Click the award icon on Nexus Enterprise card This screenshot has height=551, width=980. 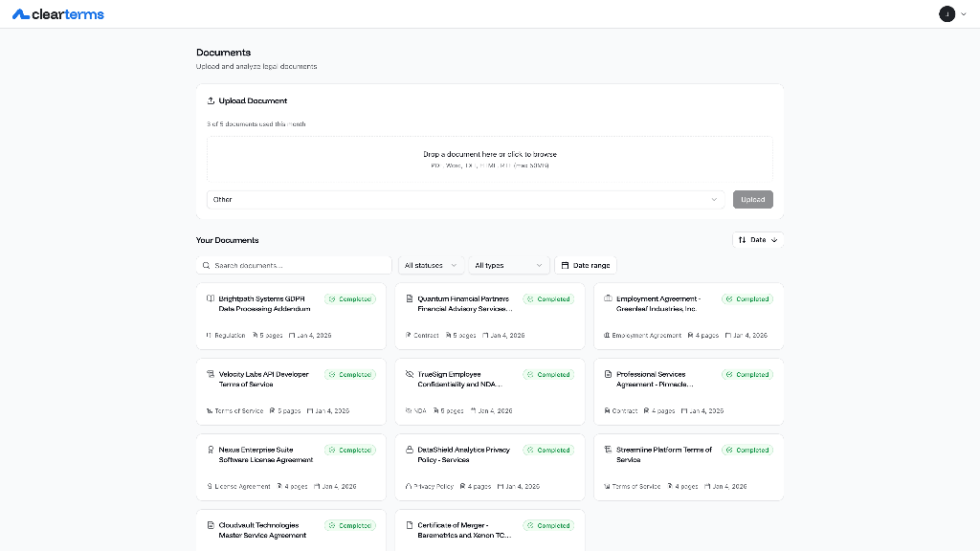pyautogui.click(x=211, y=450)
